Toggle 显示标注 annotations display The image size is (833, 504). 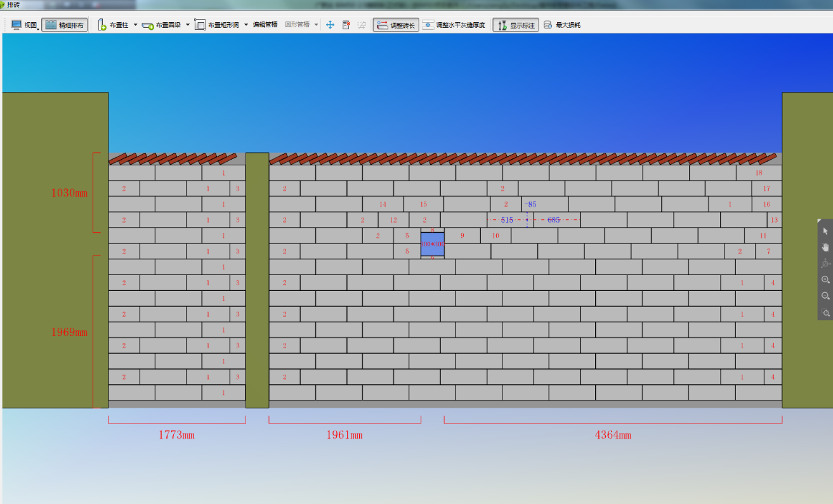point(516,25)
